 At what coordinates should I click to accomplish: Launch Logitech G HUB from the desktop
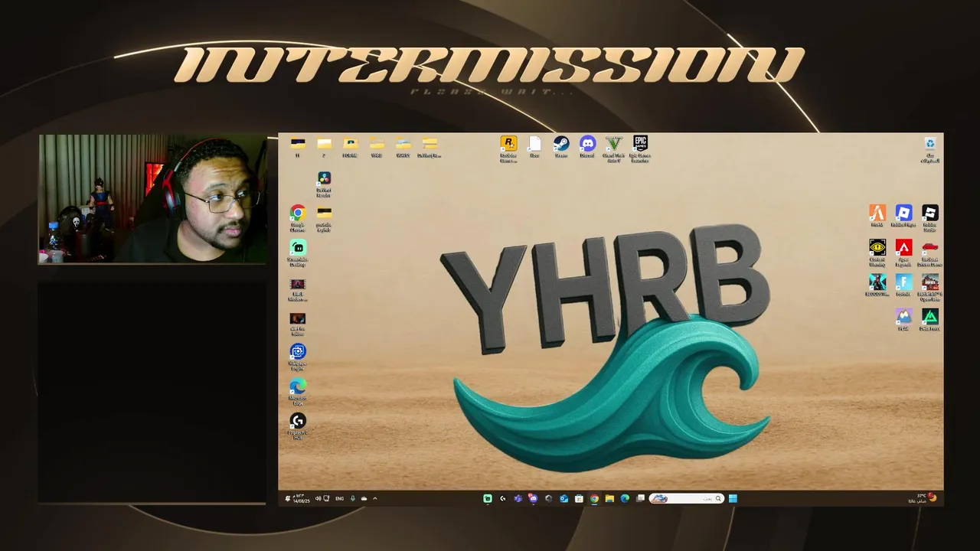[x=298, y=426]
